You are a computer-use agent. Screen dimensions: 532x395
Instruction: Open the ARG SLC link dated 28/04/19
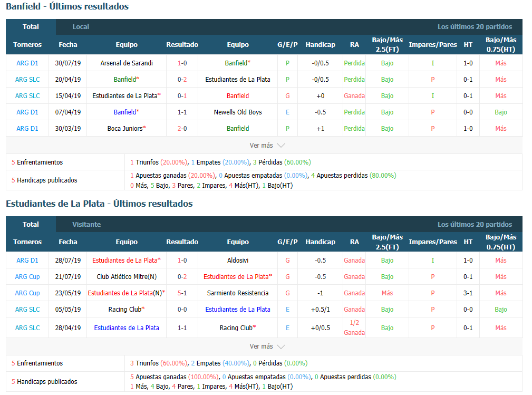[27, 328]
